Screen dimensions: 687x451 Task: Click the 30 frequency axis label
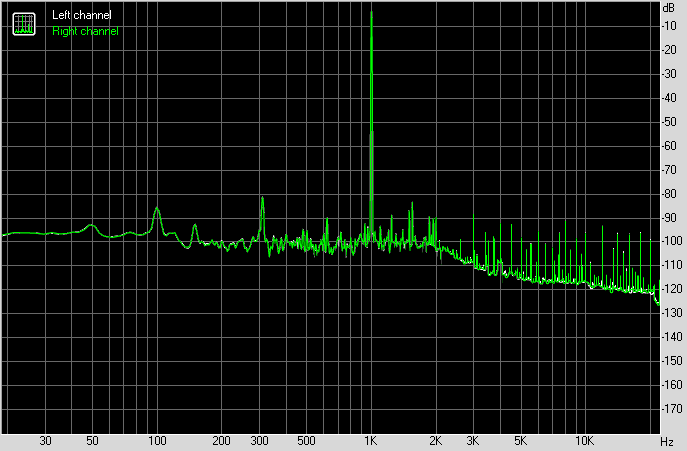coord(45,440)
